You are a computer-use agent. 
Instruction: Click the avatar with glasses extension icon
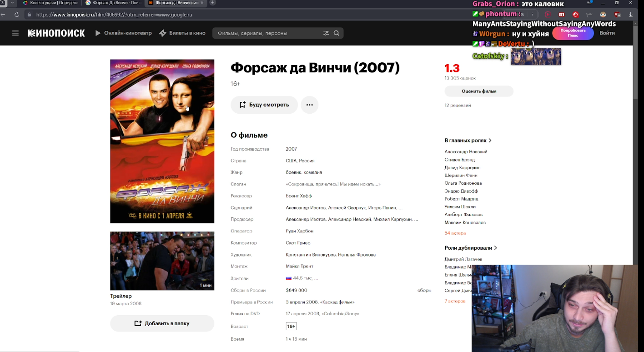[603, 15]
